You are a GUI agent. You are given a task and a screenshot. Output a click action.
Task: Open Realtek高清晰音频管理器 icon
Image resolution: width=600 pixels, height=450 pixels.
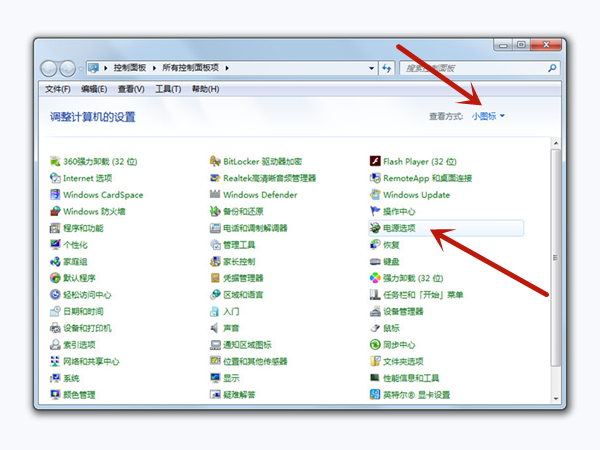[215, 178]
